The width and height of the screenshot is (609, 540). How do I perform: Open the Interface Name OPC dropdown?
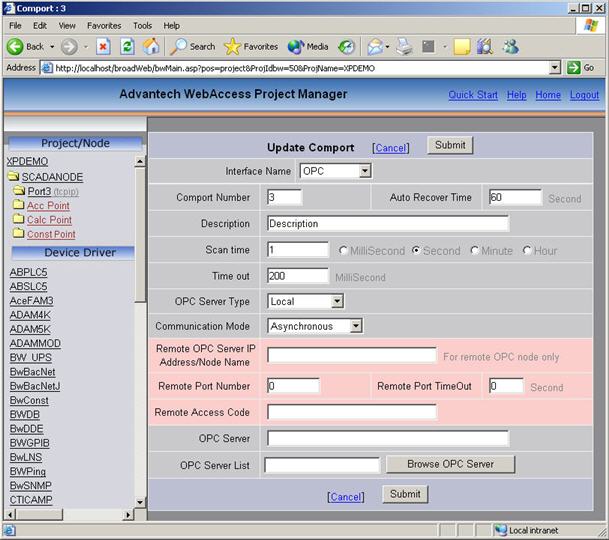tap(336, 171)
